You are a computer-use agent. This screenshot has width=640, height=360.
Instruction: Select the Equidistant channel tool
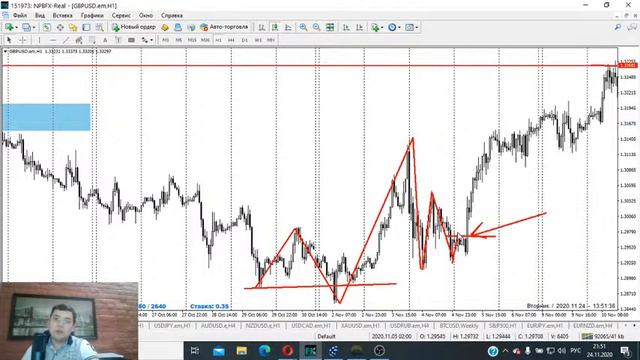79,40
